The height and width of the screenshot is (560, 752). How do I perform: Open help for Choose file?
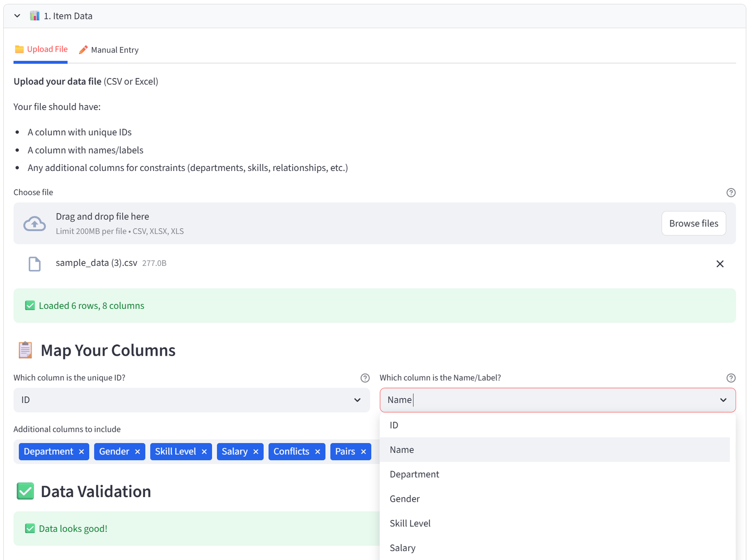pos(731,193)
